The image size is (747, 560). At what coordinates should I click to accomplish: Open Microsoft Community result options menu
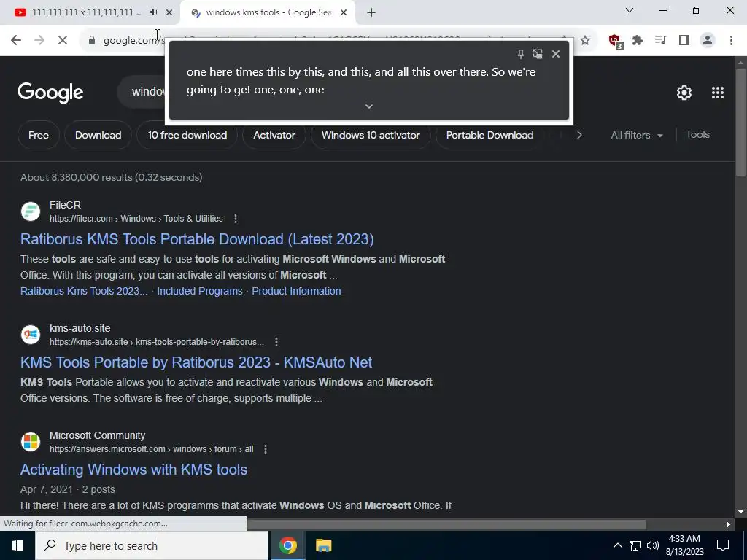tap(266, 449)
